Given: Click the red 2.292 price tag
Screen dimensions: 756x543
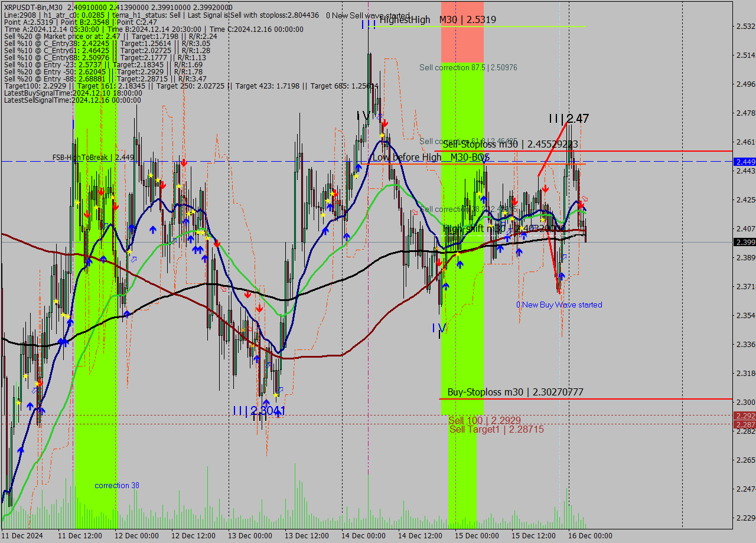Looking at the screenshot, I should (x=744, y=416).
